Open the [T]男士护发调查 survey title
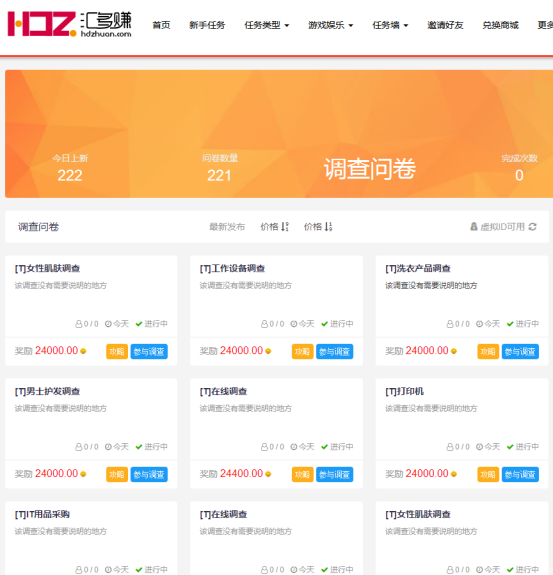The width and height of the screenshot is (553, 575). coord(47,391)
